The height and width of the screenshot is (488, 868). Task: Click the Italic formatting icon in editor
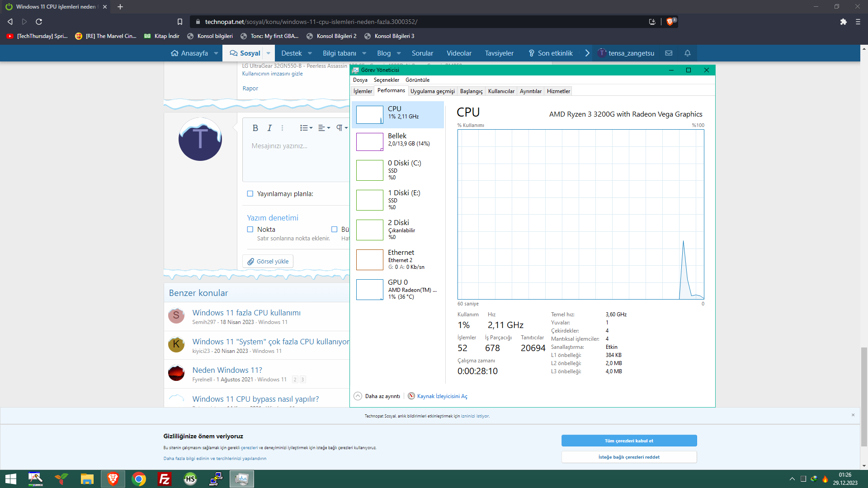(269, 128)
